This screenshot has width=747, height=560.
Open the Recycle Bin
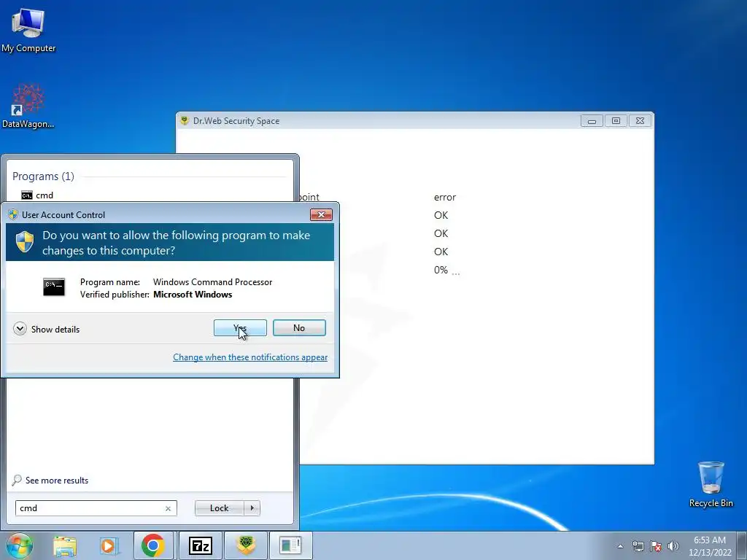(711, 484)
